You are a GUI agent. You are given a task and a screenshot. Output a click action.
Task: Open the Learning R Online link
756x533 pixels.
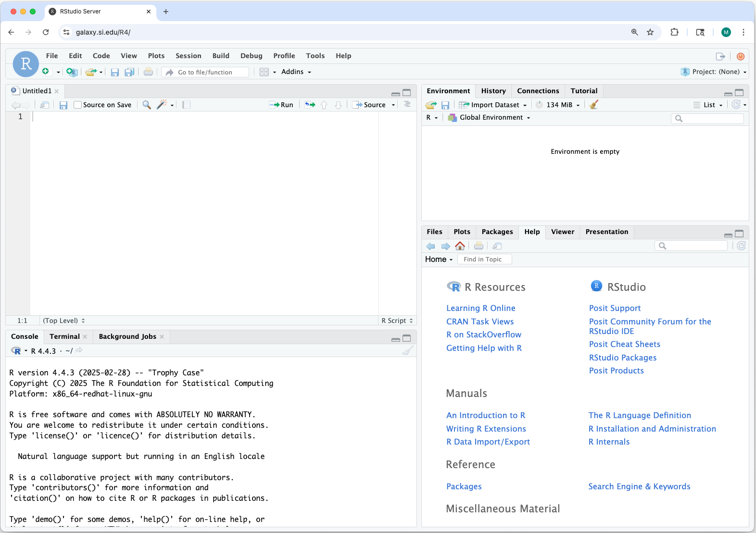click(481, 308)
